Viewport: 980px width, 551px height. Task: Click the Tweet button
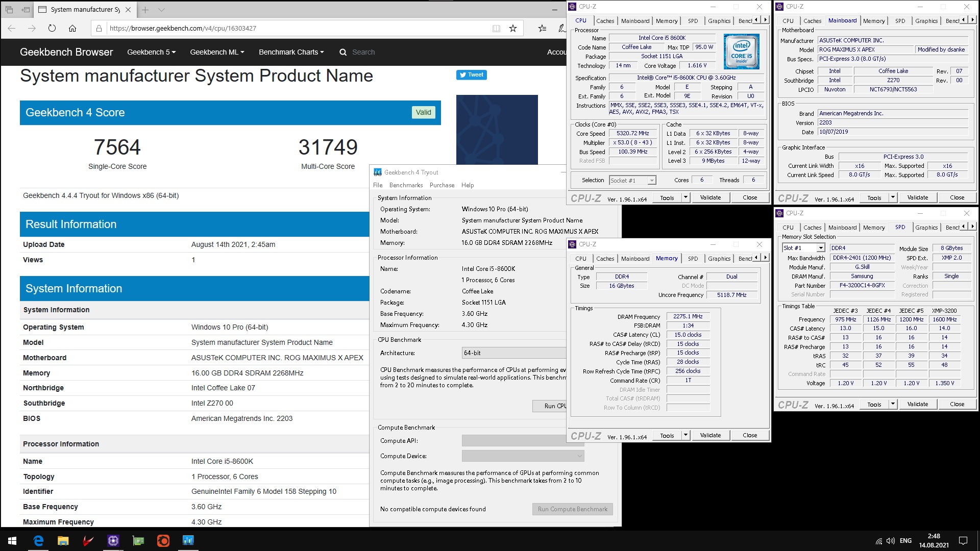tap(472, 75)
